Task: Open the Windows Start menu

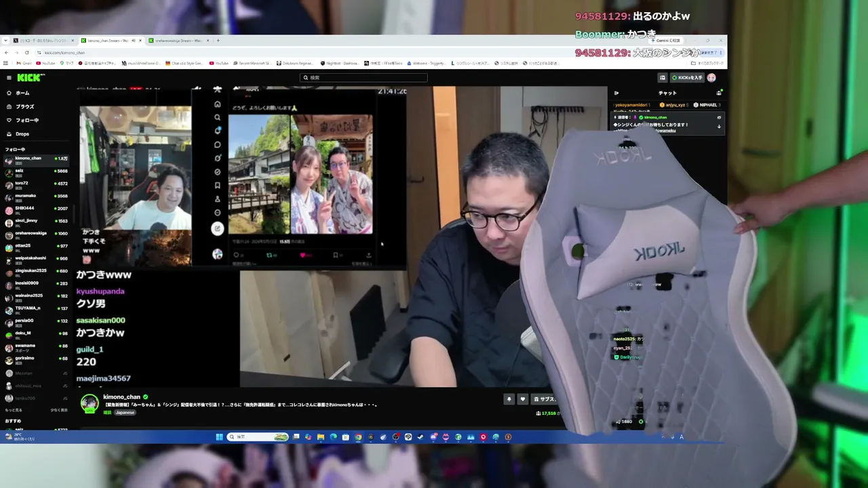Action: 219,437
